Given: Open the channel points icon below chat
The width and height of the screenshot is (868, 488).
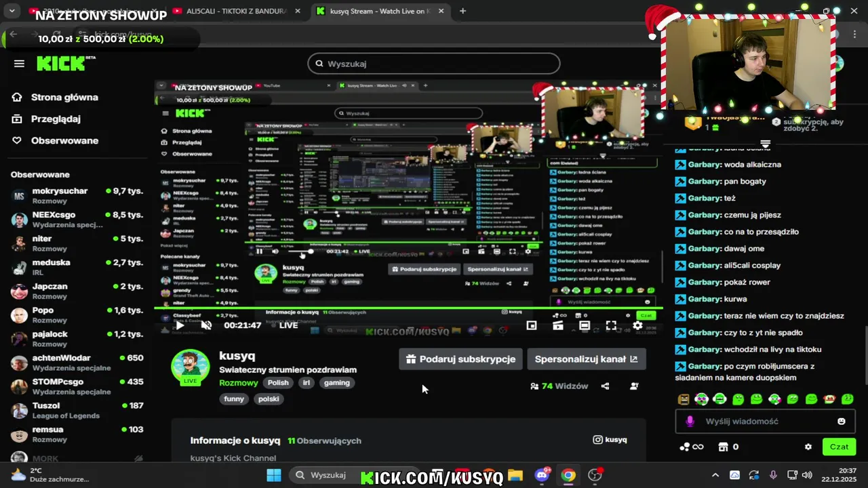Looking at the screenshot, I should pos(692,447).
